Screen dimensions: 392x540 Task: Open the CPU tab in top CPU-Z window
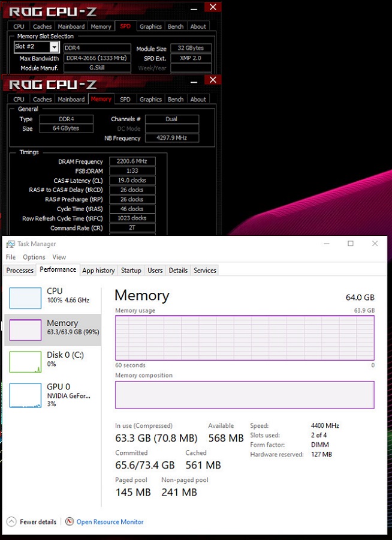pyautogui.click(x=19, y=26)
